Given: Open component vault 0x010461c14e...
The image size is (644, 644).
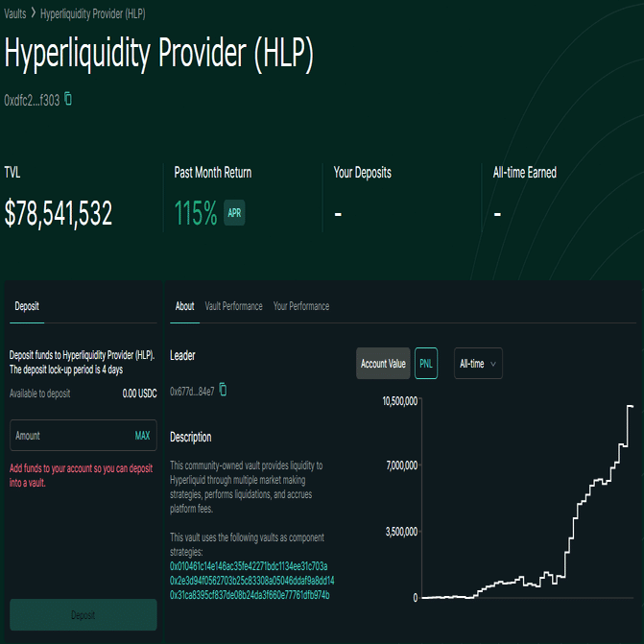Looking at the screenshot, I should (x=249, y=566).
